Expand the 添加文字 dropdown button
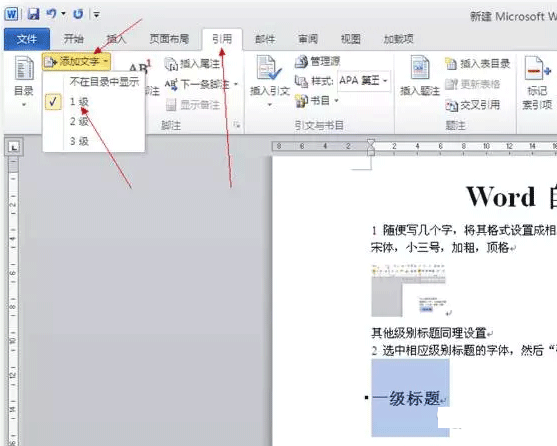Viewport: 557px width, 446px height. [x=76, y=62]
